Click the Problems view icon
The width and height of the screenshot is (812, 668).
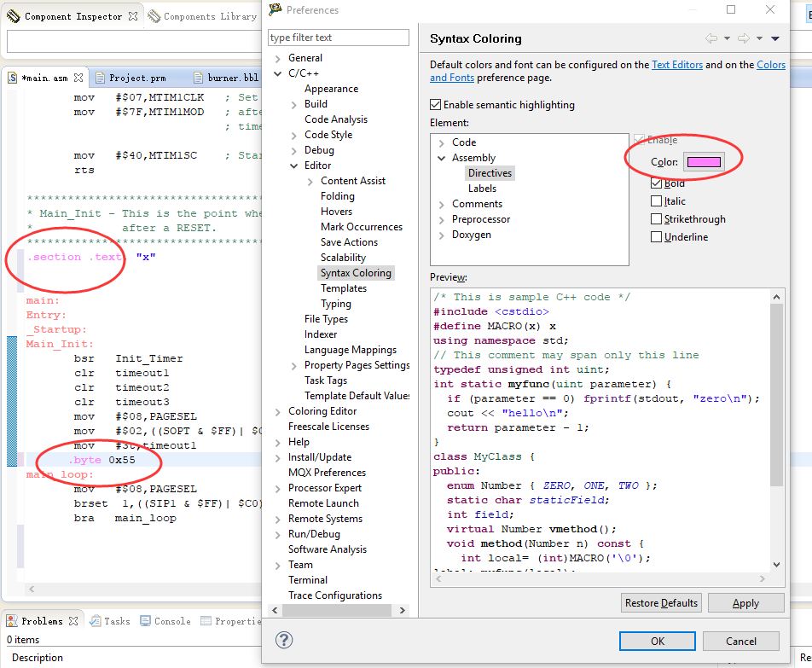point(11,620)
